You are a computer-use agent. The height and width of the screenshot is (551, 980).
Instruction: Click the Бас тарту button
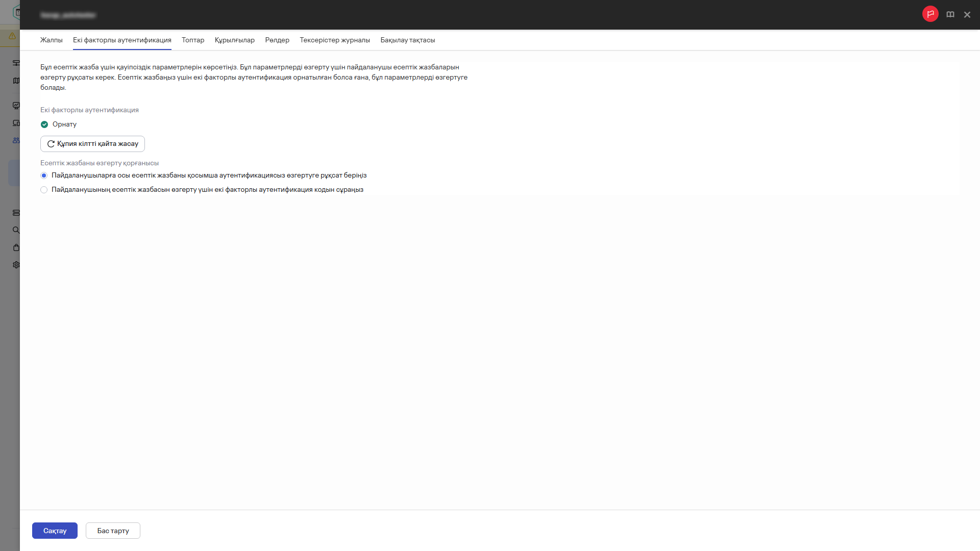[x=113, y=531]
